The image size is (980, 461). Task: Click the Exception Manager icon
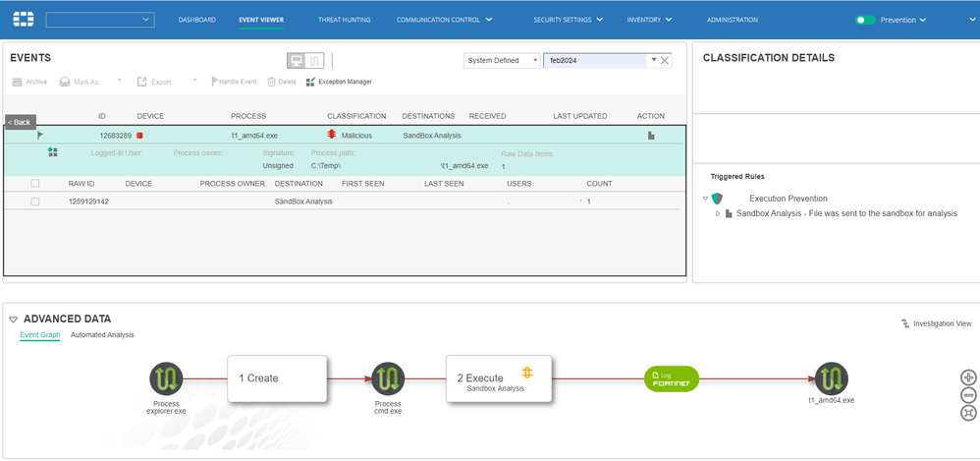(x=311, y=82)
